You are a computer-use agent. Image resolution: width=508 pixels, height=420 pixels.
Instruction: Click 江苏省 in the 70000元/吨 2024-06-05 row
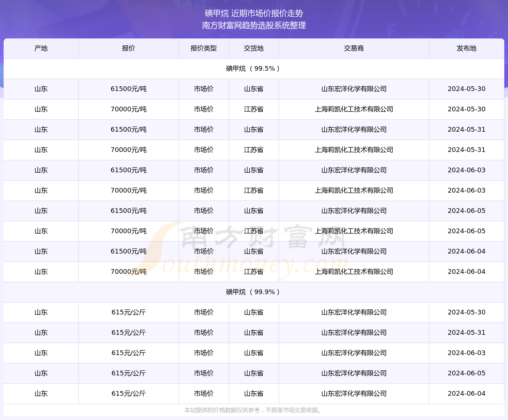coord(254,231)
